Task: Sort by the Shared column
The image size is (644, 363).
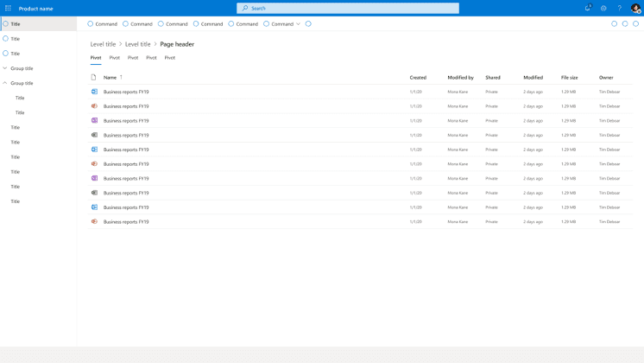Action: 492,77
